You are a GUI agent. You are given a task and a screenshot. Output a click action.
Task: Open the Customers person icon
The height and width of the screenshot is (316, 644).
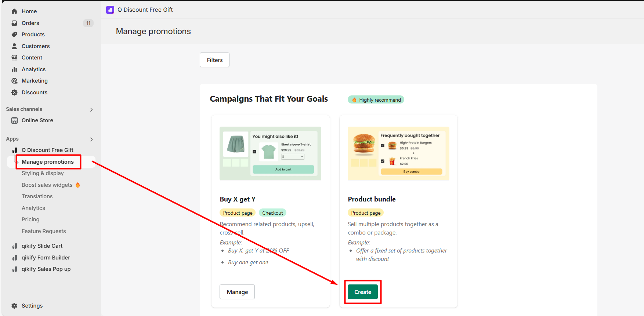click(14, 46)
